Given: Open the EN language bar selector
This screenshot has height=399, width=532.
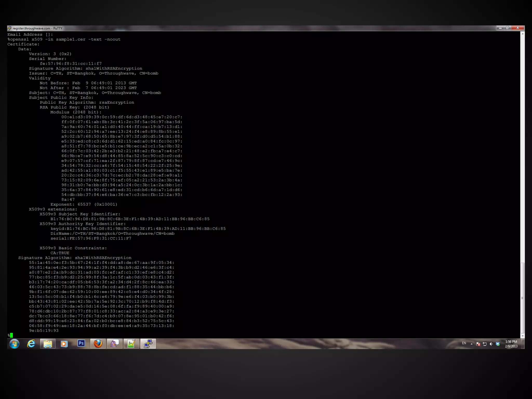Looking at the screenshot, I should click(x=464, y=343).
